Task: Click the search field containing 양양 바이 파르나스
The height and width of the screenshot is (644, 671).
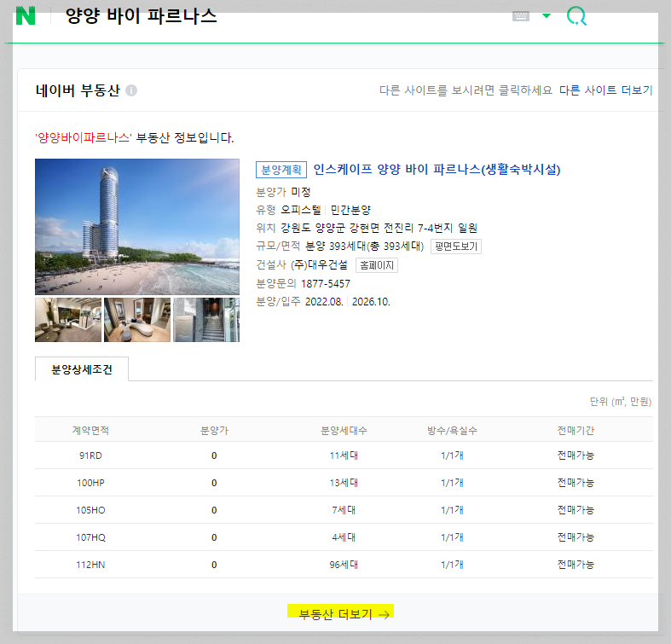Action: (142, 16)
